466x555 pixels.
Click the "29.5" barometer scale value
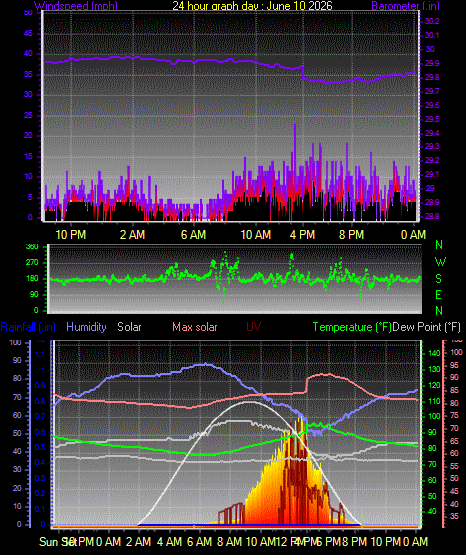click(432, 119)
